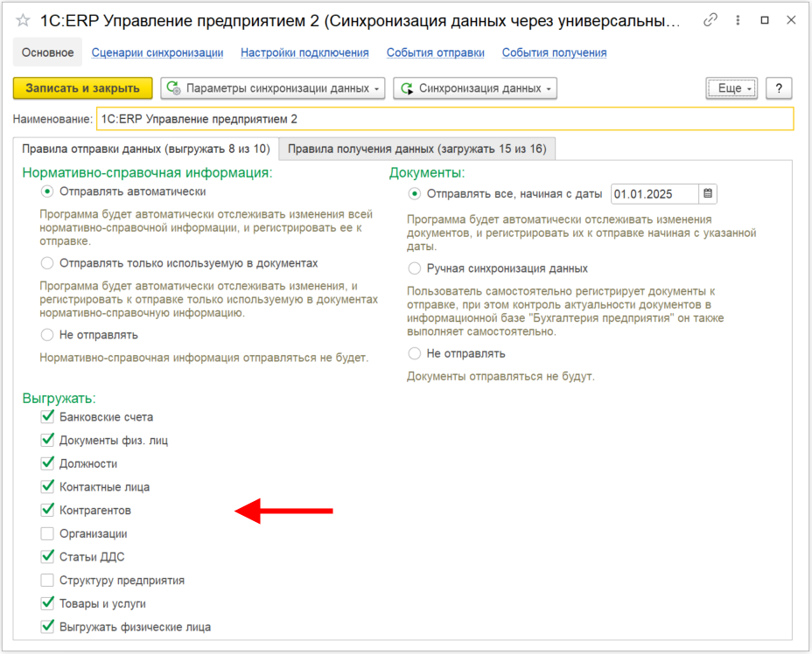Open the three-dot window menu

click(738, 20)
